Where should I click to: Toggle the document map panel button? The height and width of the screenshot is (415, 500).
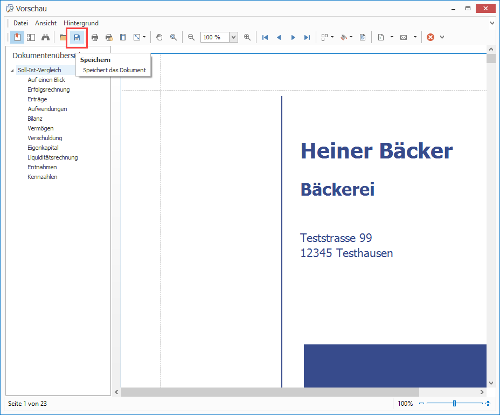[x=17, y=37]
